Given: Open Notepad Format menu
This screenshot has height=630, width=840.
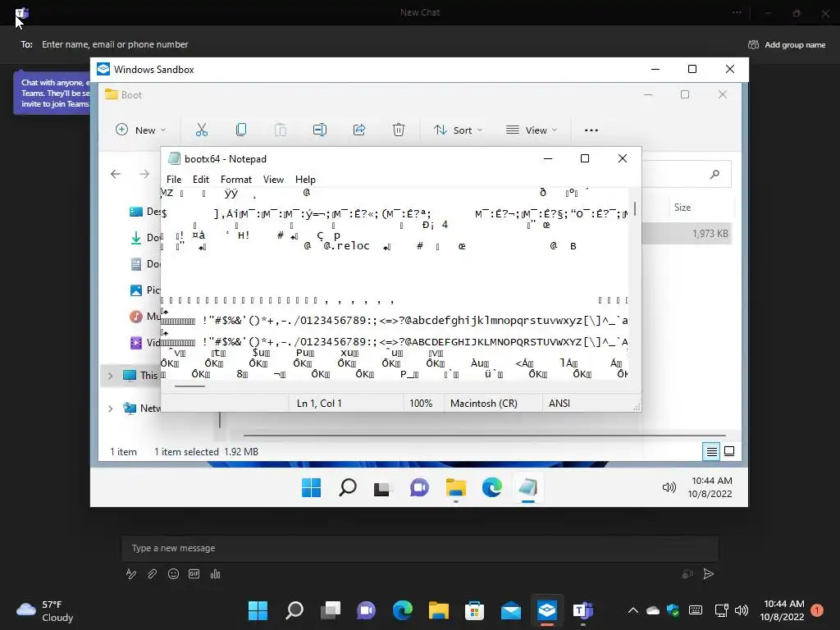Looking at the screenshot, I should pos(236,180).
